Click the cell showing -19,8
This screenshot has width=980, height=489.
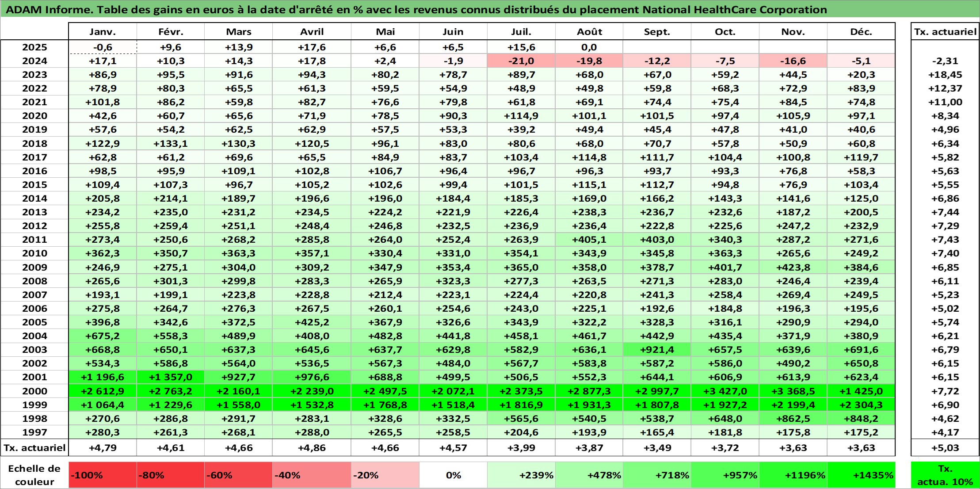[589, 61]
